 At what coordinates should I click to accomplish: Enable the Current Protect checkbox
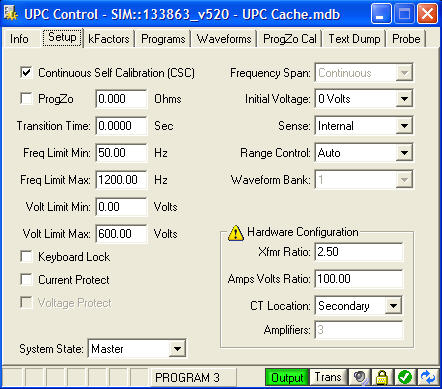pos(26,279)
